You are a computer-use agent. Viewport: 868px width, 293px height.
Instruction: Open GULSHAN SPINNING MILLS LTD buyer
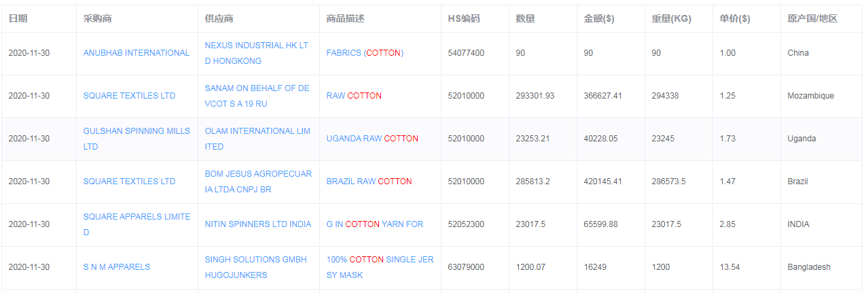tap(137, 139)
